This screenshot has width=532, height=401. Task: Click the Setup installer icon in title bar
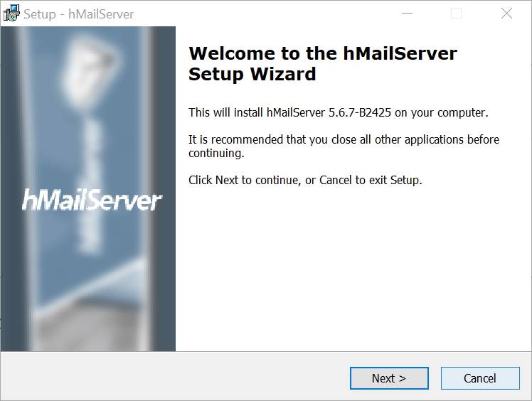[11, 14]
